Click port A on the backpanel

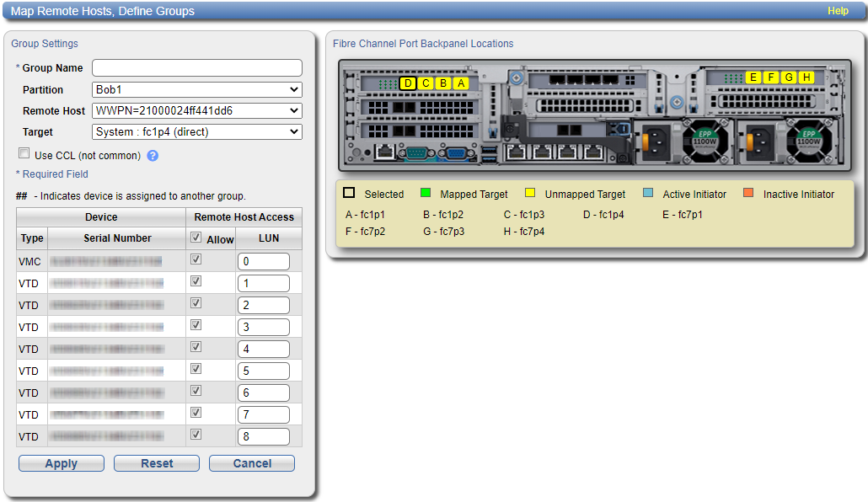[x=461, y=83]
